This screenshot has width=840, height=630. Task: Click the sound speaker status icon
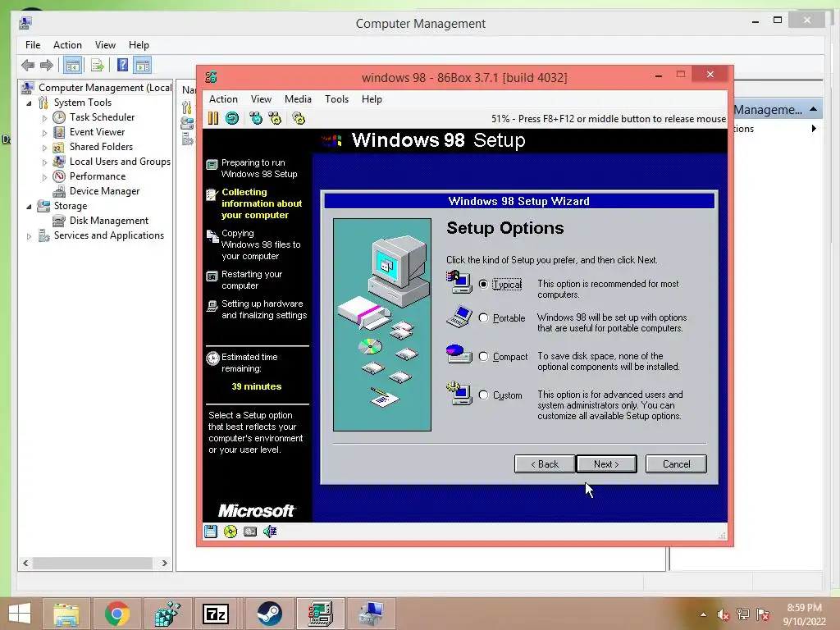[269, 532]
